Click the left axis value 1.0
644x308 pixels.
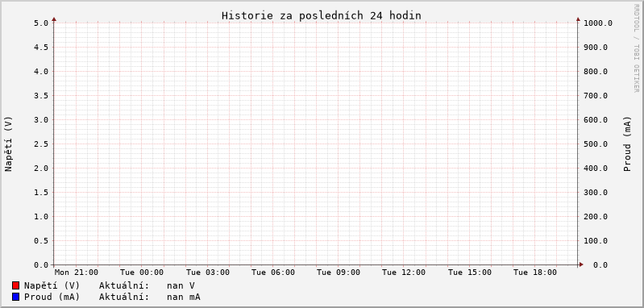(x=41, y=216)
